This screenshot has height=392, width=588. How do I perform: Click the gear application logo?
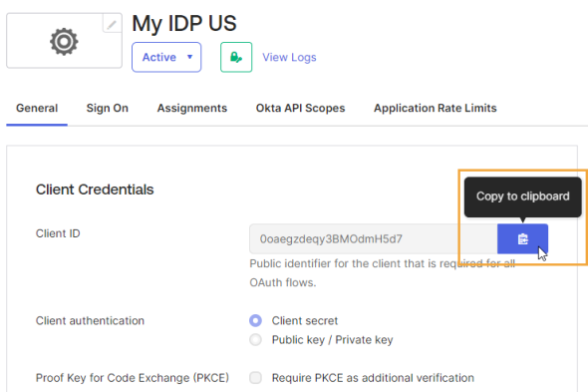click(x=64, y=41)
